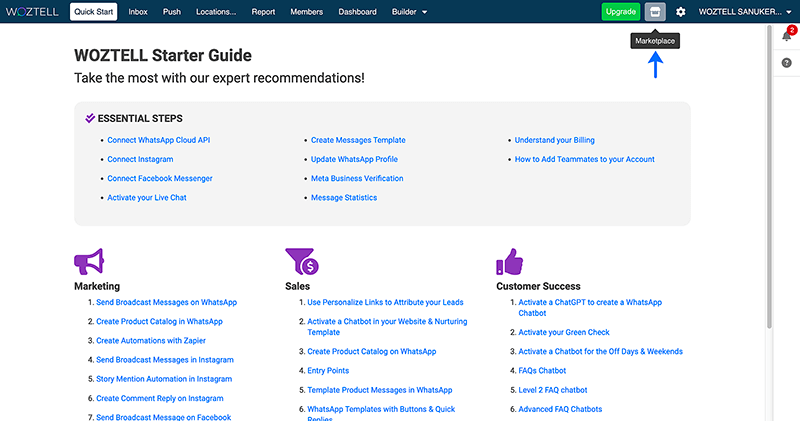Image resolution: width=800 pixels, height=421 pixels.
Task: Click the Customer Success thumbs-up icon
Action: click(x=510, y=261)
